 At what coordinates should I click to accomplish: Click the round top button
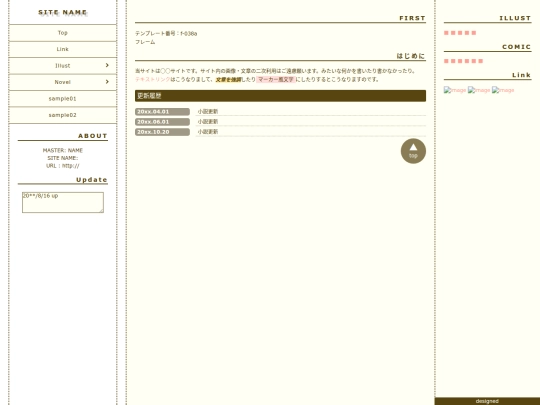tap(413, 151)
